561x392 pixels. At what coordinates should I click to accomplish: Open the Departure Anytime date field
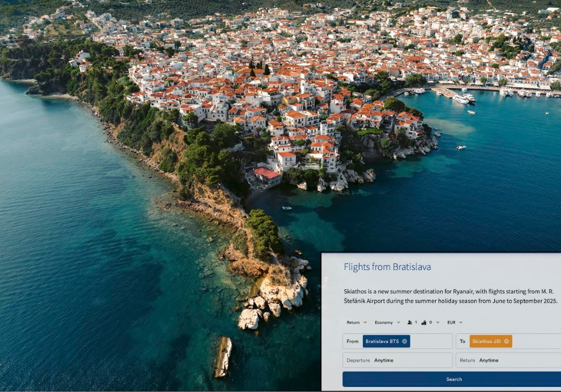(397, 360)
